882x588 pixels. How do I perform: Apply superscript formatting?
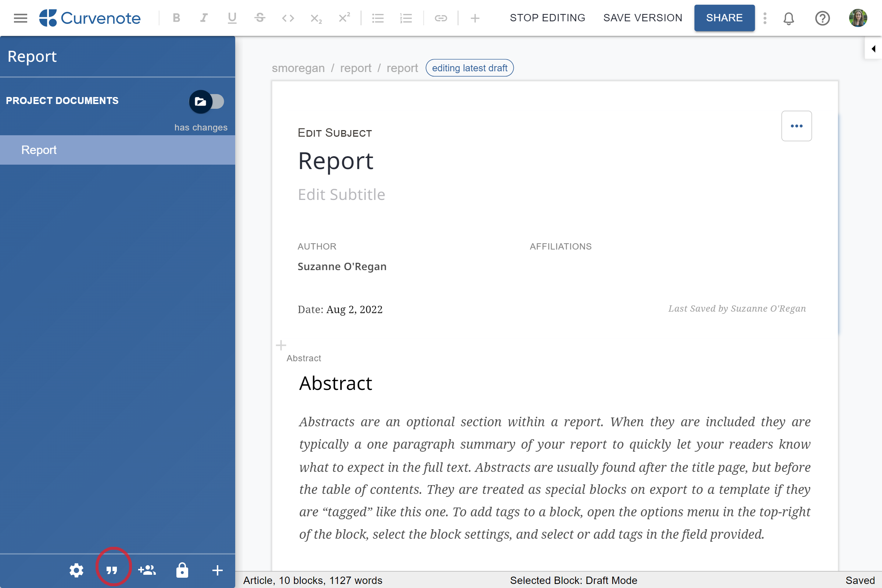pos(344,18)
